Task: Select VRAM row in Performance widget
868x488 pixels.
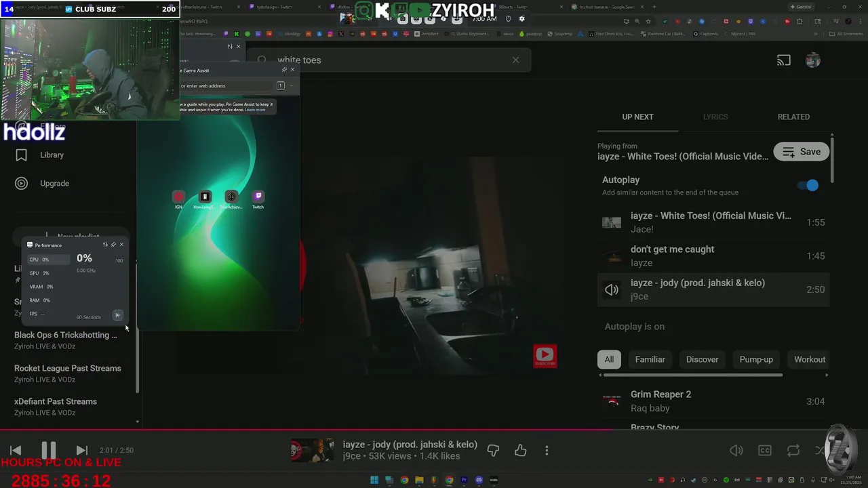Action: (48, 287)
